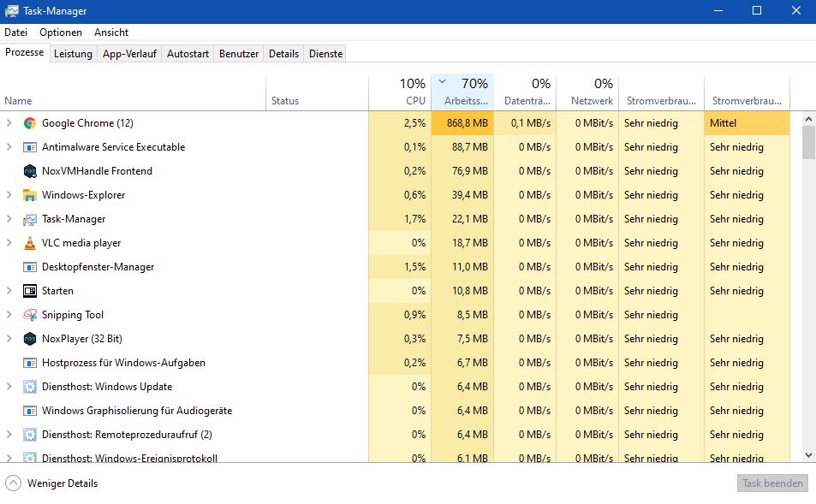Expand the VLC media player row
Viewport: 816px width, 504px height.
(9, 242)
